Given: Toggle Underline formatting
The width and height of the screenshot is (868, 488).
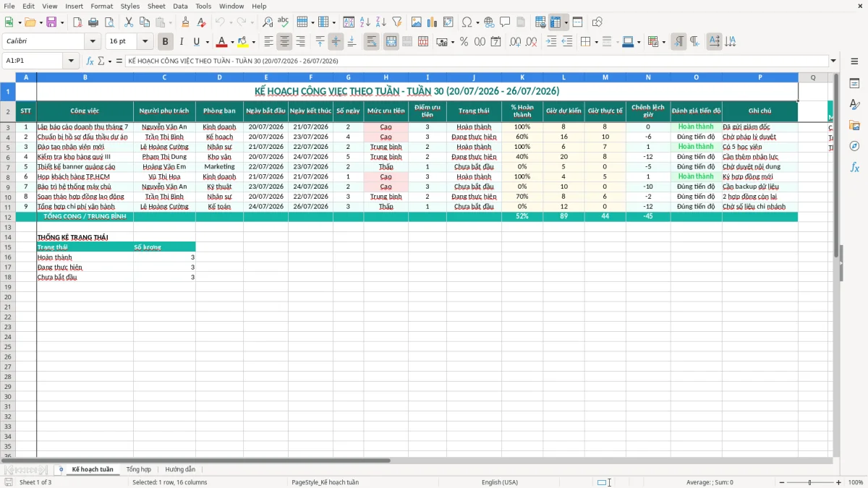Looking at the screenshot, I should [x=196, y=42].
